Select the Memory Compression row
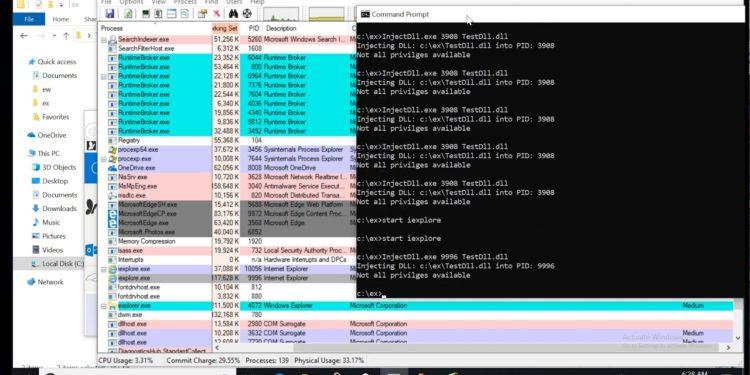This screenshot has height=375, width=750. point(227,242)
